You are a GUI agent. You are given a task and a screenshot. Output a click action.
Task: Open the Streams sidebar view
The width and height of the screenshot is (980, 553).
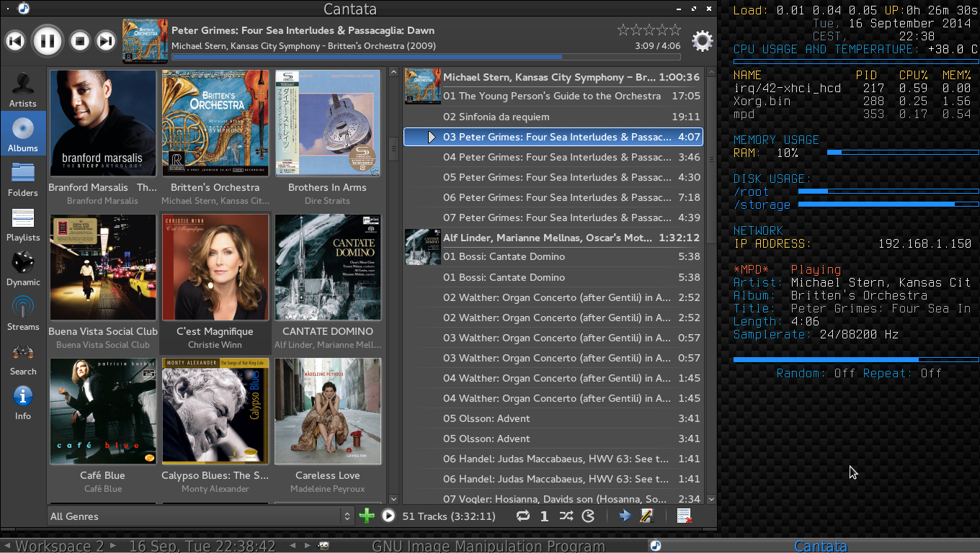click(23, 313)
